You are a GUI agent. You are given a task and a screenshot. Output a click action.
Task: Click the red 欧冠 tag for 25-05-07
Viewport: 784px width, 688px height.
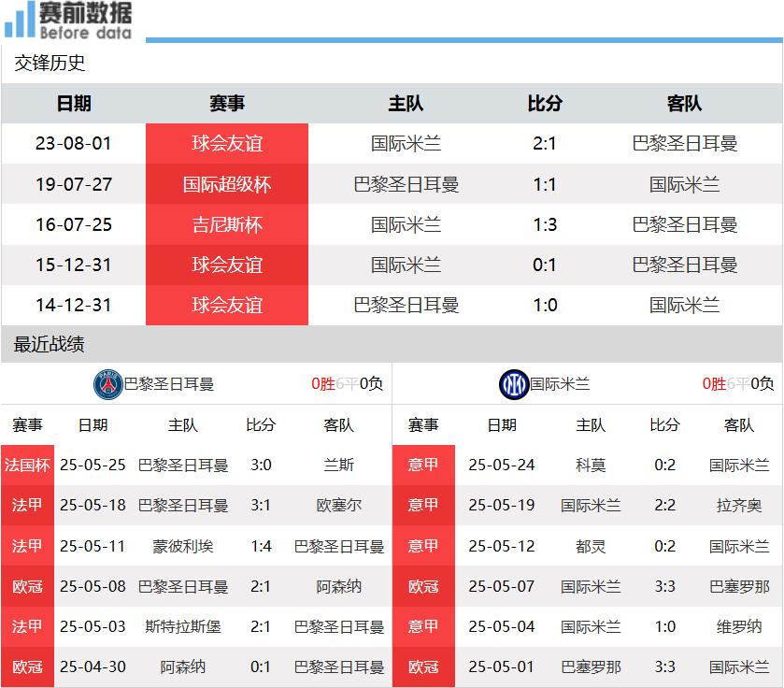click(x=423, y=586)
